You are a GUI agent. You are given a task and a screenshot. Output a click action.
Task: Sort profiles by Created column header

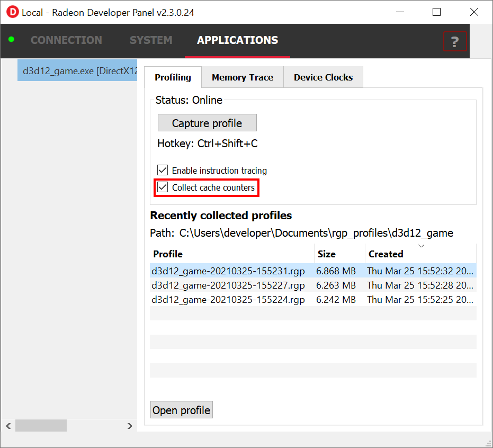pos(386,254)
